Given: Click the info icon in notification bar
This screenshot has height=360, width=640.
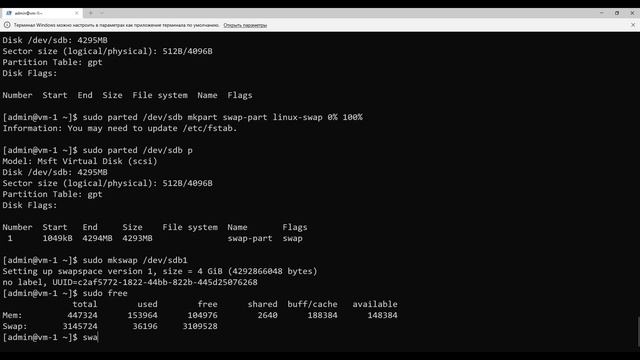Looking at the screenshot, I should click(7, 25).
